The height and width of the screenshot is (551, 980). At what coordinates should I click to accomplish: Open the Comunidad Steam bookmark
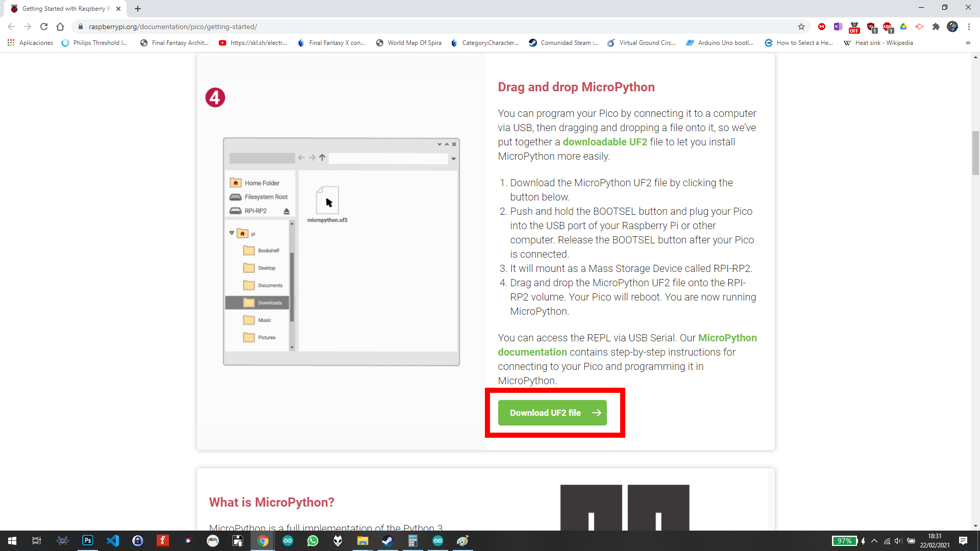(563, 43)
